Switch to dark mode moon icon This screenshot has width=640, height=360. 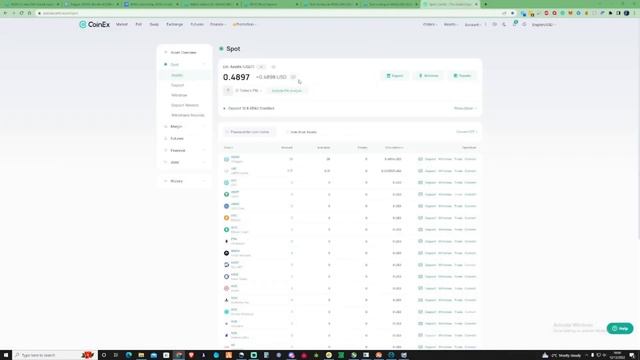coord(504,24)
